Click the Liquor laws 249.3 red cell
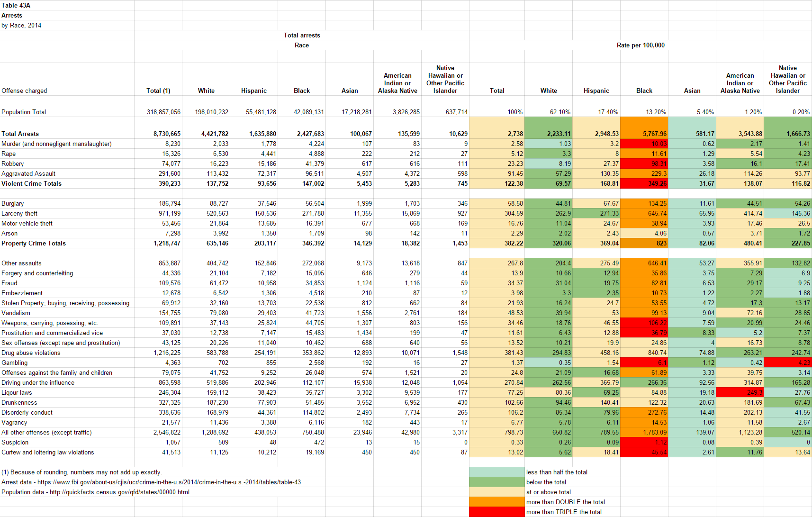Screen dimensions: 812x517 pos(740,392)
